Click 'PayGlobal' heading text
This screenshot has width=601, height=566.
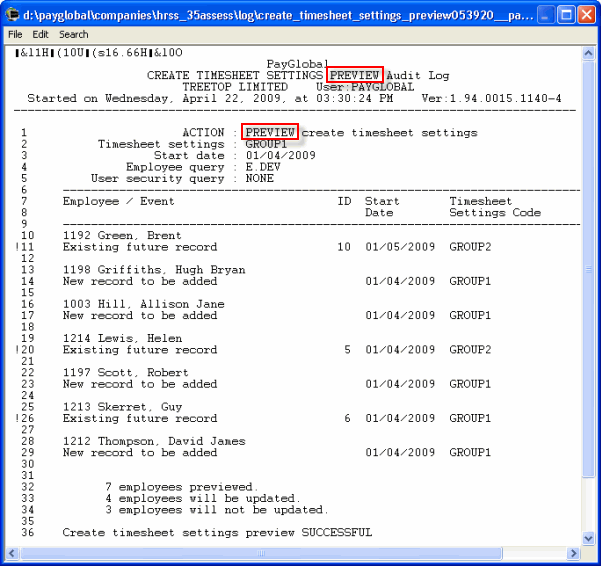tap(298, 64)
